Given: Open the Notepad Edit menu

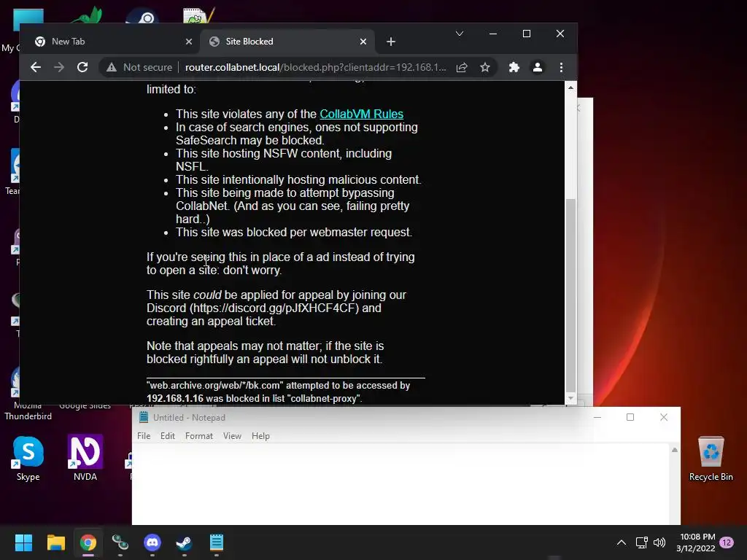Looking at the screenshot, I should point(167,436).
